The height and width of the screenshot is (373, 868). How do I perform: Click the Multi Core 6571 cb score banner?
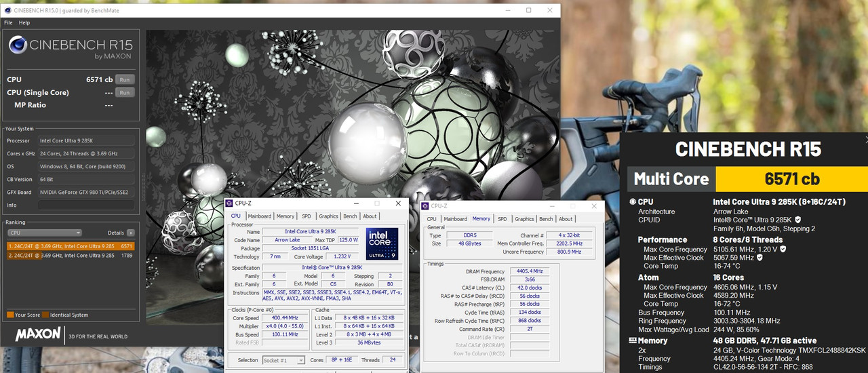click(x=747, y=179)
